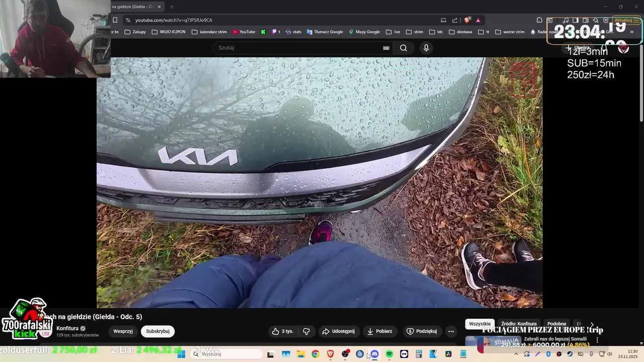Click Brave Rewards triangle icon
The width and height of the screenshot is (644, 362).
(478, 20)
